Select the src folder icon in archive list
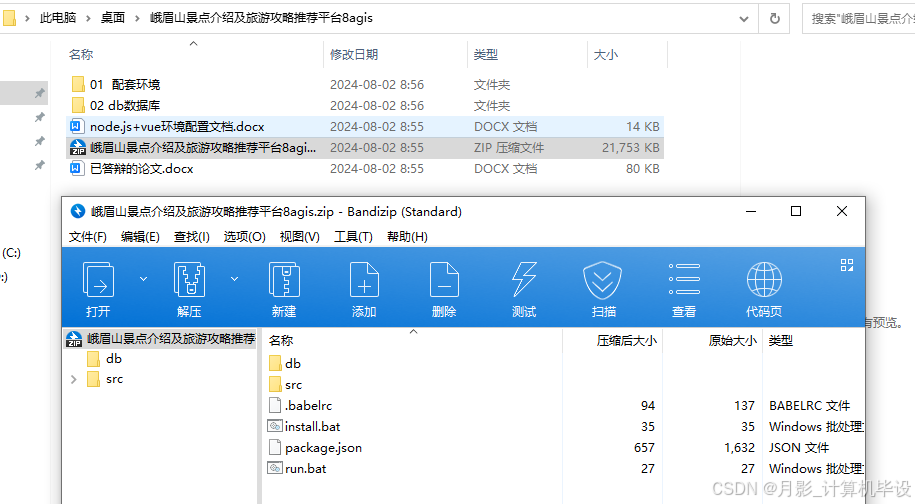Image resolution: width=915 pixels, height=504 pixels. click(x=275, y=384)
